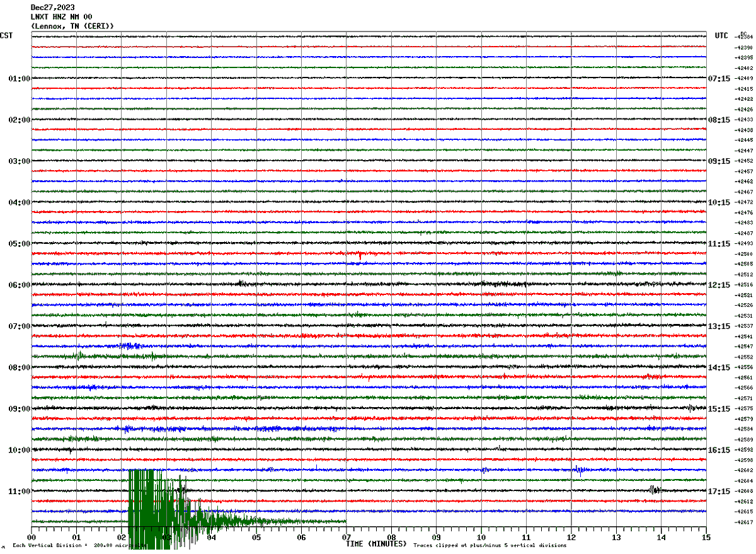Click the 'UTC' time zone label

tap(721, 36)
